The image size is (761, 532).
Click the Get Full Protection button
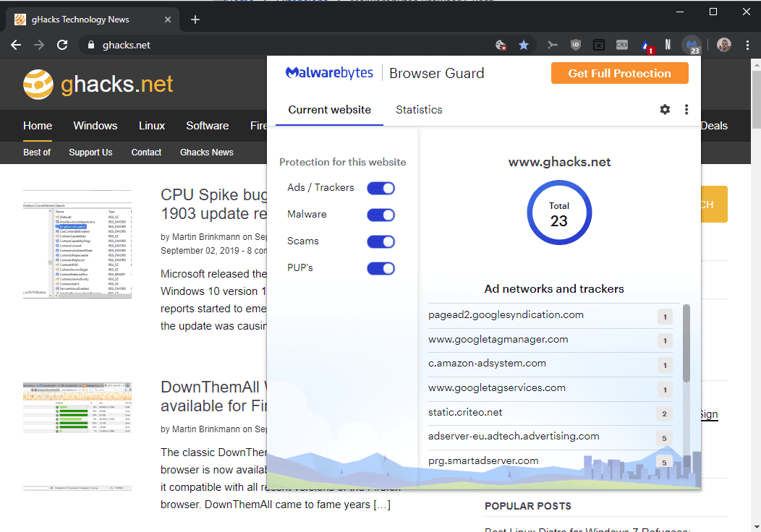[x=619, y=73]
